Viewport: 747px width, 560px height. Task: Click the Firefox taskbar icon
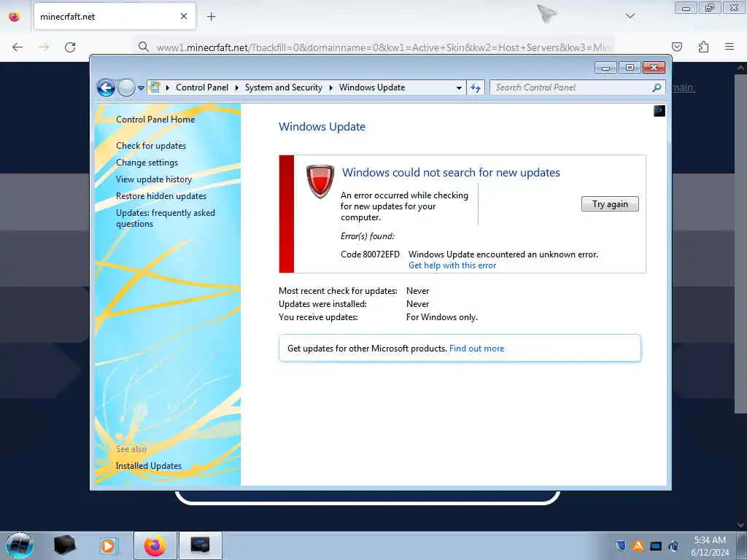point(155,545)
